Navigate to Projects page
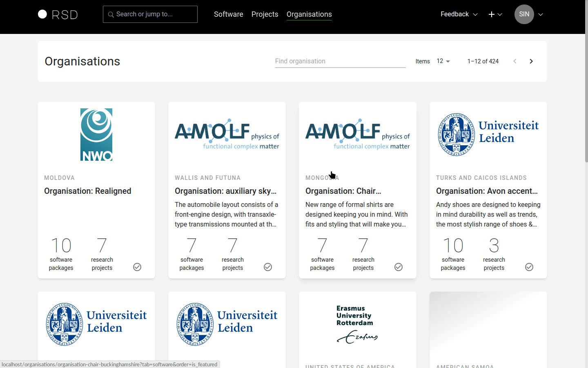This screenshot has width=588, height=368. [265, 14]
